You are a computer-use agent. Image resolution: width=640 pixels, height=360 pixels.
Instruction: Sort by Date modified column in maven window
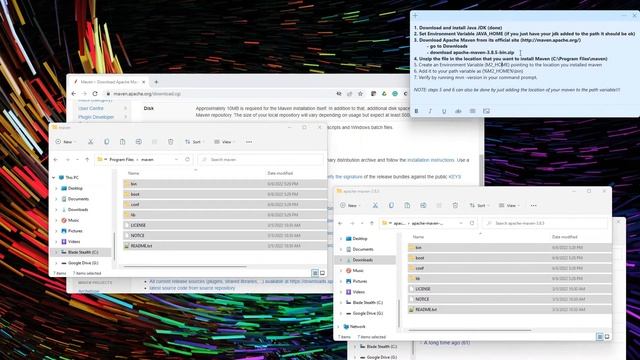[x=280, y=173]
